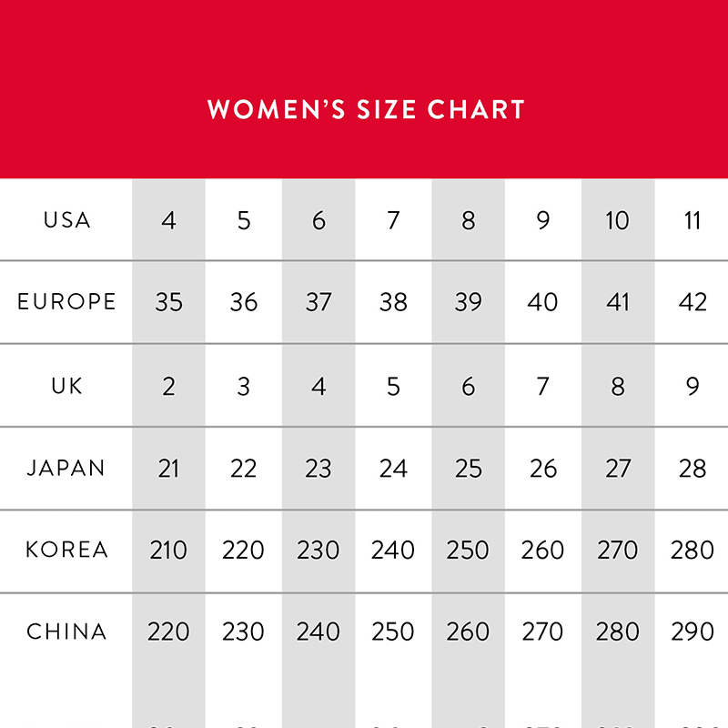The width and height of the screenshot is (728, 728).
Task: Select Europe size 38 cell
Action: click(393, 302)
